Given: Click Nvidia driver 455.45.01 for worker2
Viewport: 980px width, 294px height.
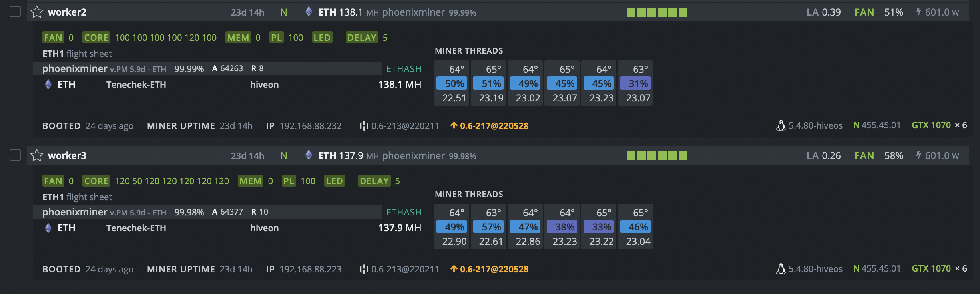Looking at the screenshot, I should (x=877, y=125).
